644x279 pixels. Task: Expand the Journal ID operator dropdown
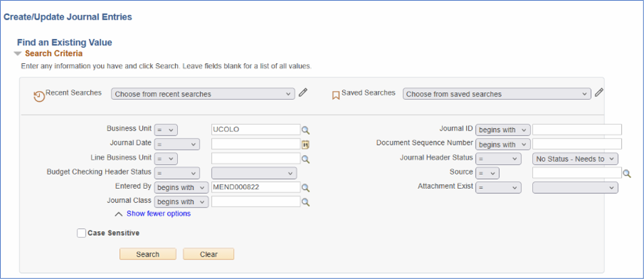503,129
